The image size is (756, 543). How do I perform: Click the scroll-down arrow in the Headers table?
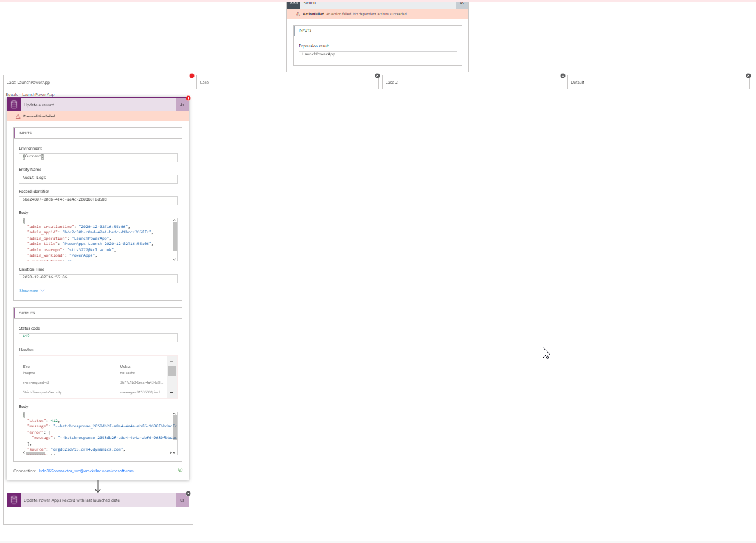(x=172, y=393)
